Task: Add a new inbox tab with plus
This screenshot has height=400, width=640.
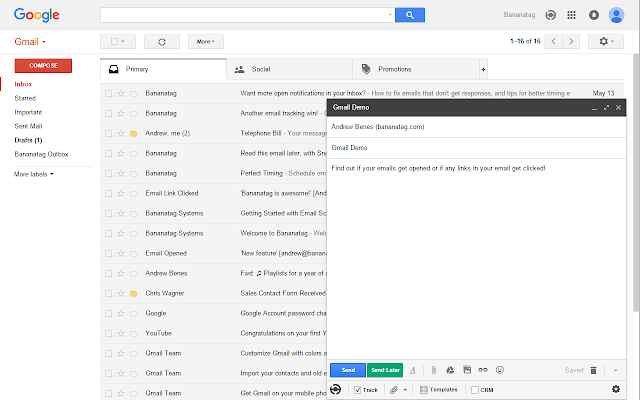Action: [x=483, y=69]
